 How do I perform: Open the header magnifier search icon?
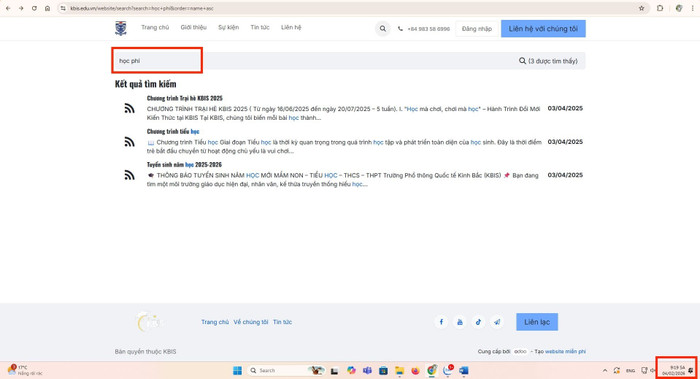point(383,29)
